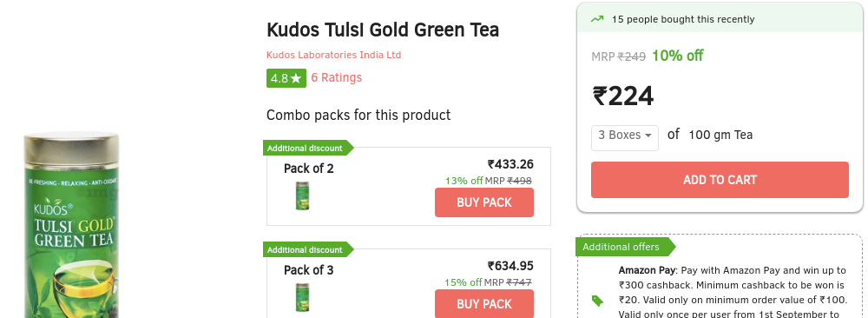Click the green offer tag icon
Viewport: 868px width, 318px height.
597,301
